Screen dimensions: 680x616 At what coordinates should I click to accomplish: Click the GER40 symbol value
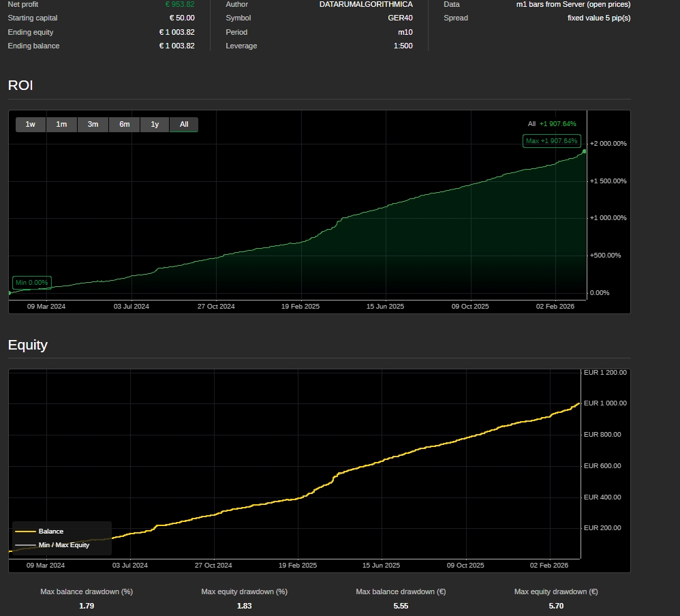coord(400,18)
